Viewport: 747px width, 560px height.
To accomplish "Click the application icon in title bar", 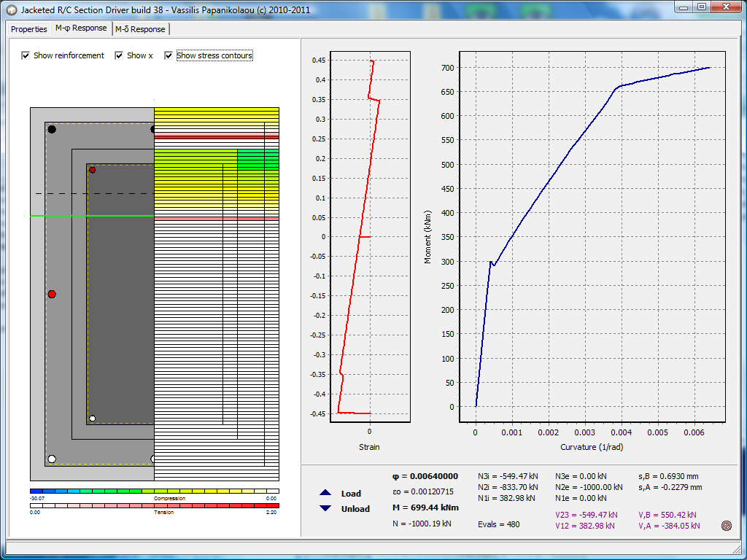I will pyautogui.click(x=11, y=9).
